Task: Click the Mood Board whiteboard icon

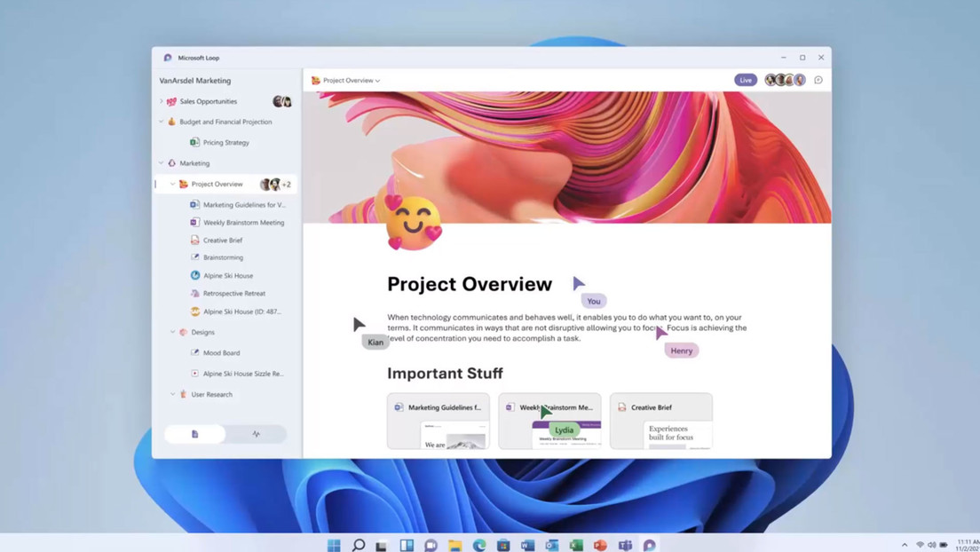Action: (194, 353)
